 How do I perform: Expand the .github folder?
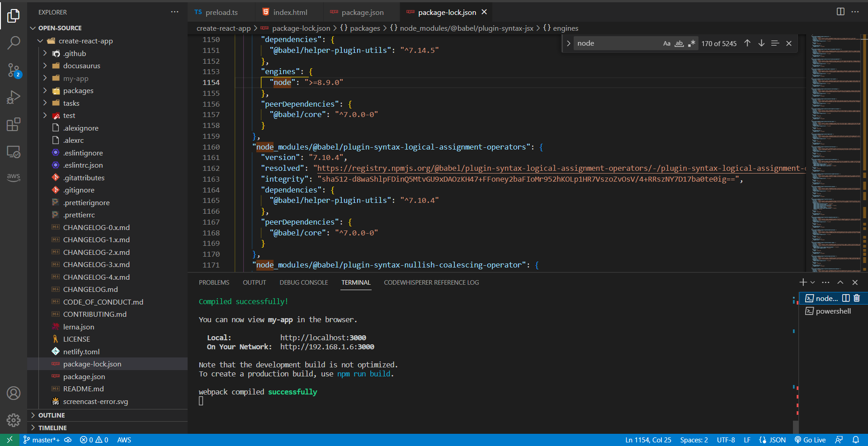point(45,53)
